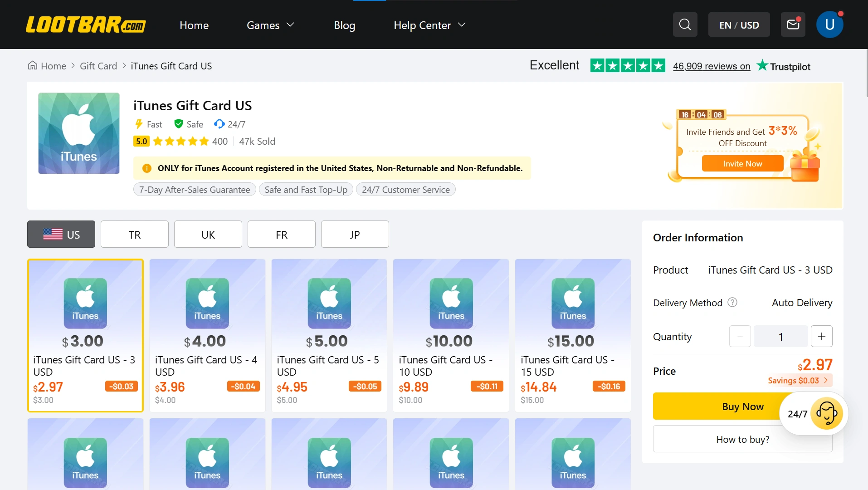Select the iTunes Gift Card US - 5 USD option
Screen dimensions: 868x490
click(x=329, y=335)
